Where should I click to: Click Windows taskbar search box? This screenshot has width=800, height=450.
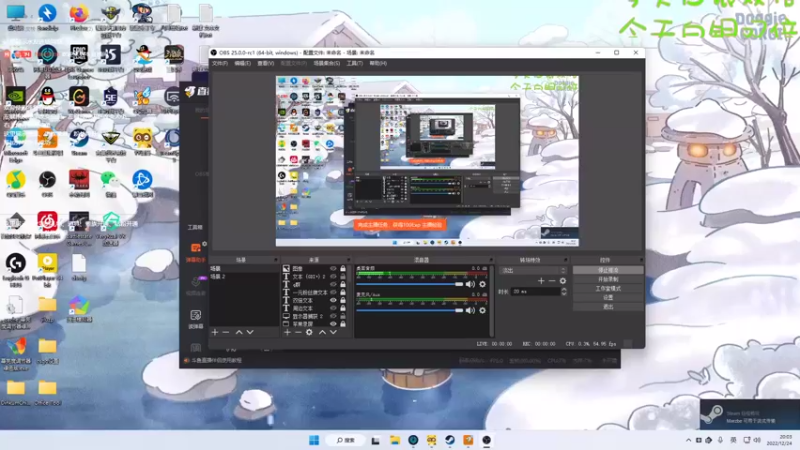[345, 440]
